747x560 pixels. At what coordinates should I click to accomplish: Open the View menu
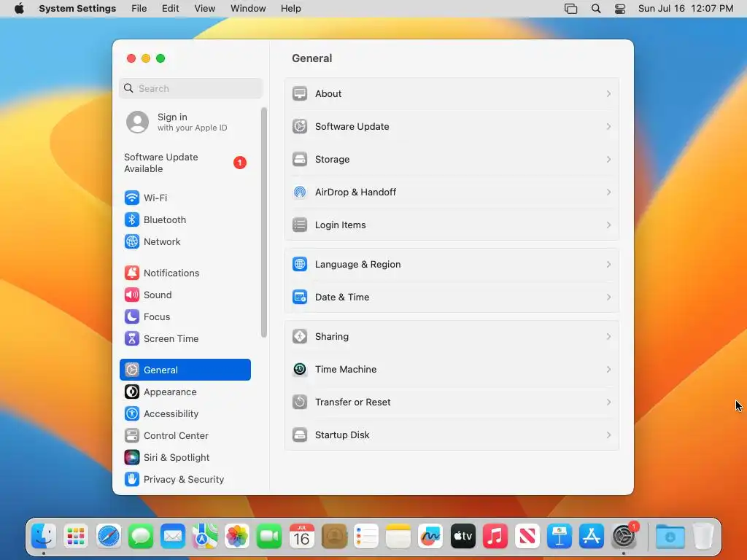tap(205, 9)
